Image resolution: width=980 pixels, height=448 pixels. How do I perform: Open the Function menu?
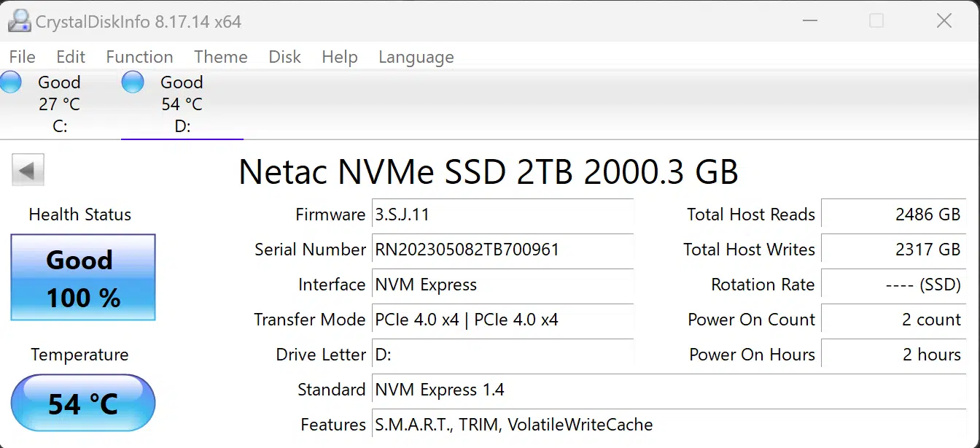coord(140,57)
